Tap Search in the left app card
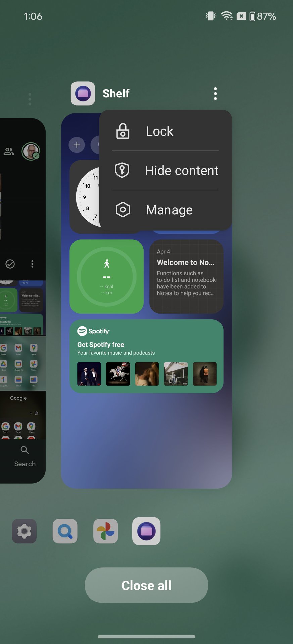This screenshot has height=644, width=293. (x=25, y=457)
